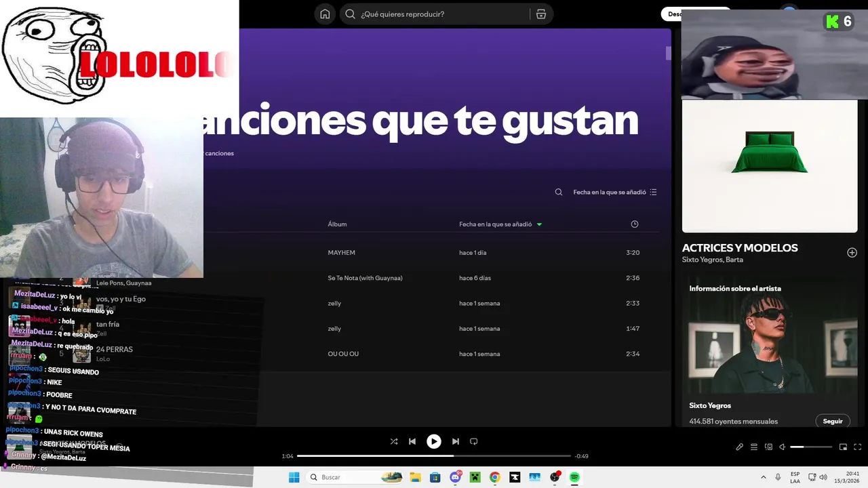Open the system volume tray icon

[x=823, y=477]
